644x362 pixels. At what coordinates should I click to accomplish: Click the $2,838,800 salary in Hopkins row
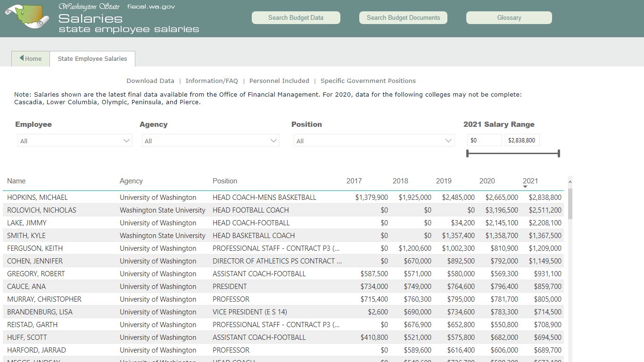tap(545, 197)
